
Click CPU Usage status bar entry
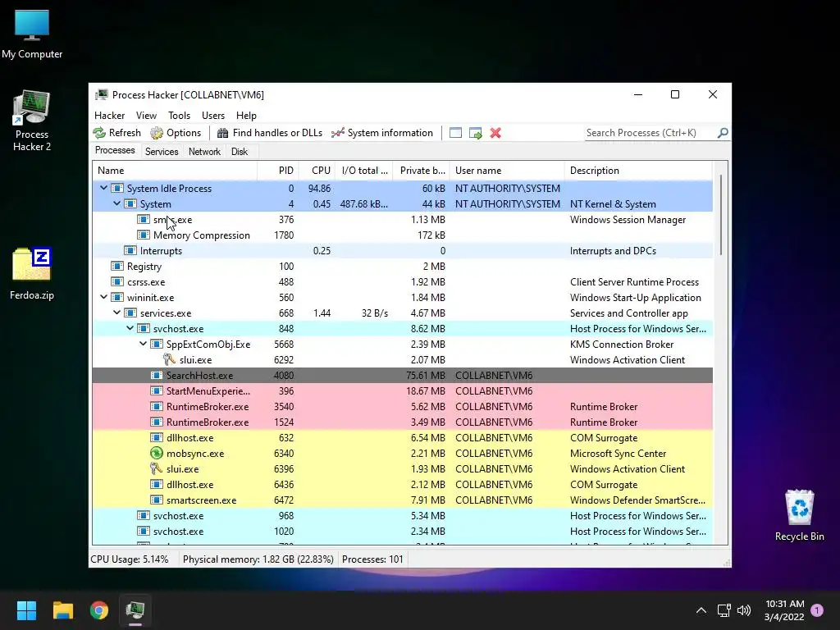[x=129, y=559]
